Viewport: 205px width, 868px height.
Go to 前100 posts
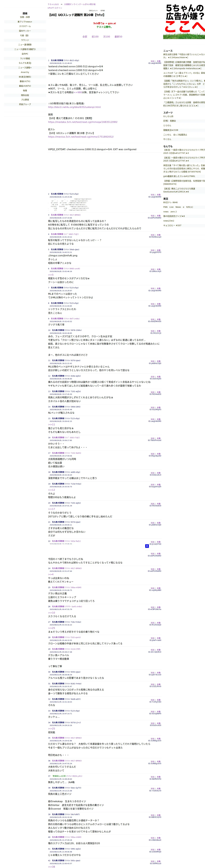[95, 37]
